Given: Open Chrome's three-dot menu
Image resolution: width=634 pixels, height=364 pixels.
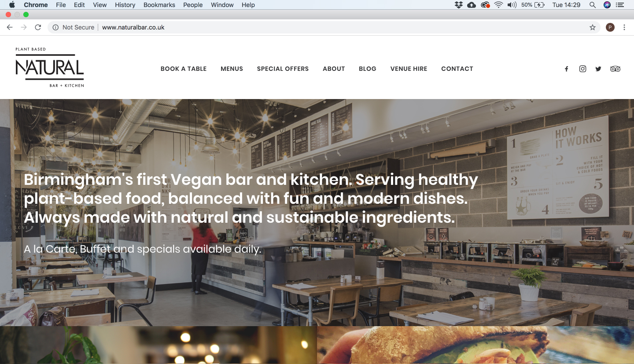Looking at the screenshot, I should [624, 27].
